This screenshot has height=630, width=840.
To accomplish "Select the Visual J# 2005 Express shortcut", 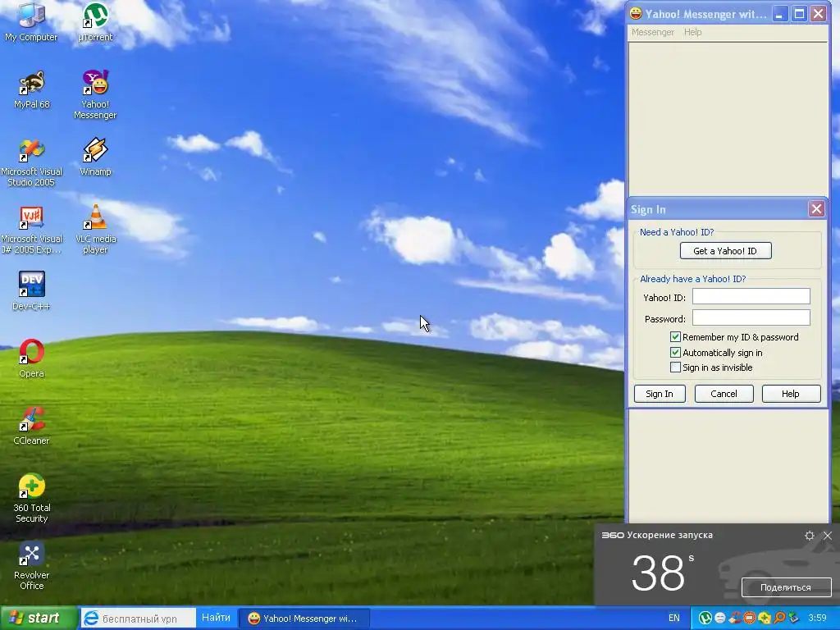I will [31, 230].
